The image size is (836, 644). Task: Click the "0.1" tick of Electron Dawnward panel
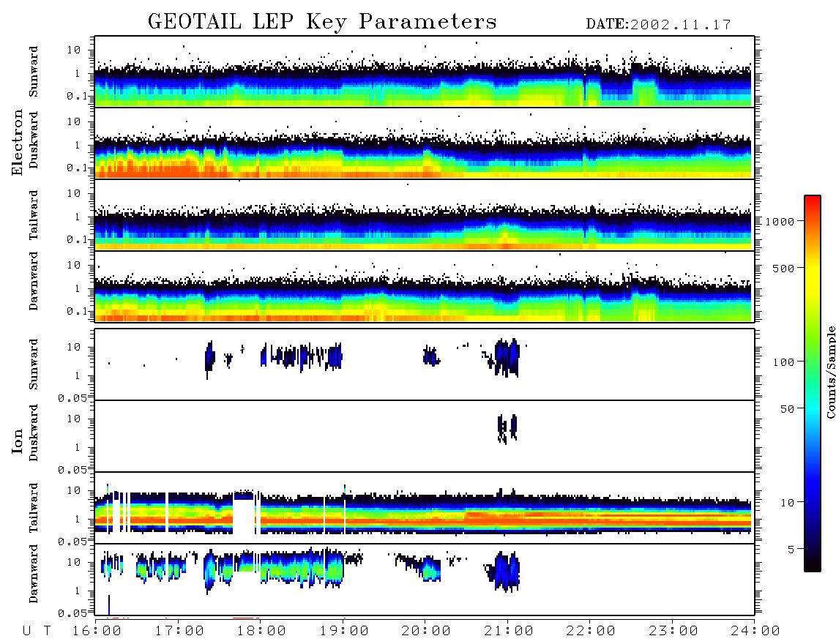77,311
